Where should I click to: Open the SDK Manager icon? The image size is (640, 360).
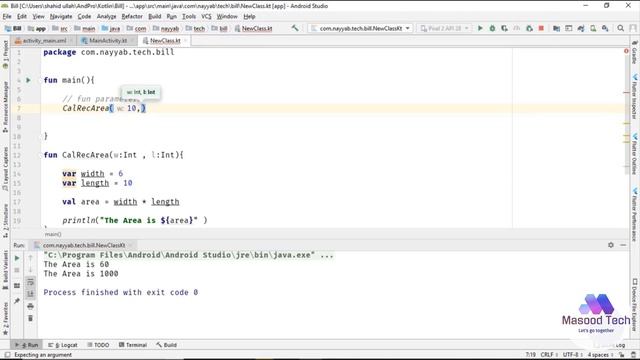[x=605, y=28]
